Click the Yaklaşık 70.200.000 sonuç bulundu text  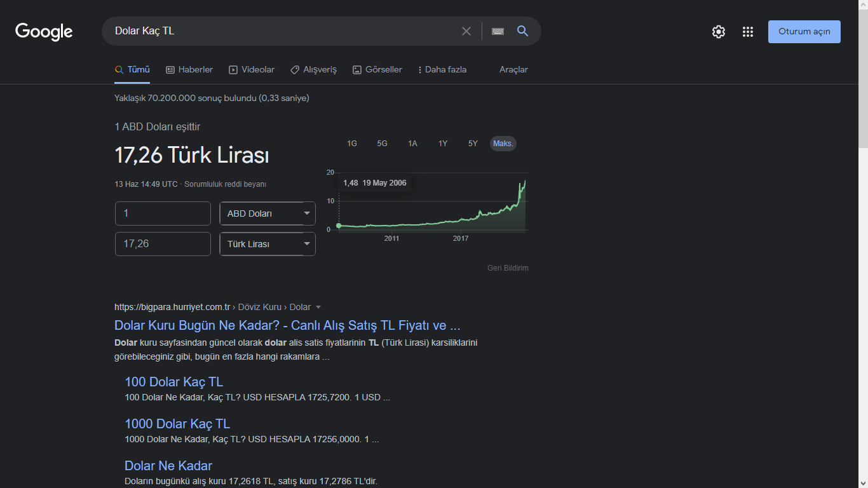tap(212, 98)
